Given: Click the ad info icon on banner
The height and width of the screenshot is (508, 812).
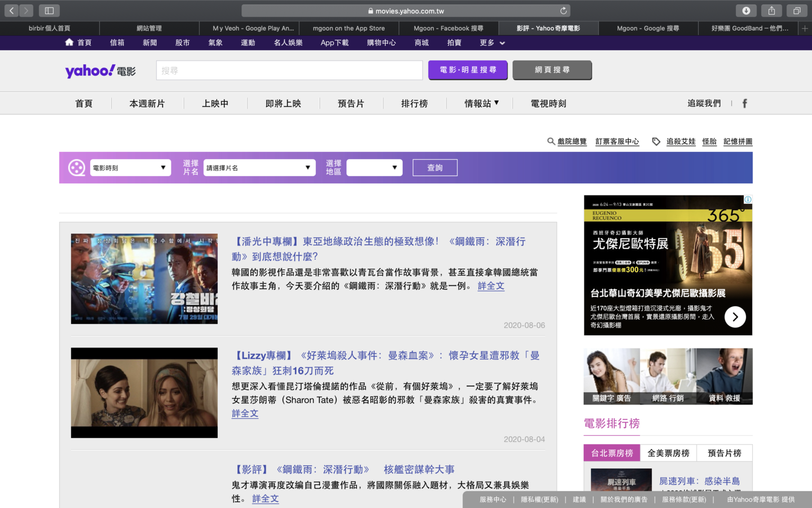Looking at the screenshot, I should pos(748,199).
